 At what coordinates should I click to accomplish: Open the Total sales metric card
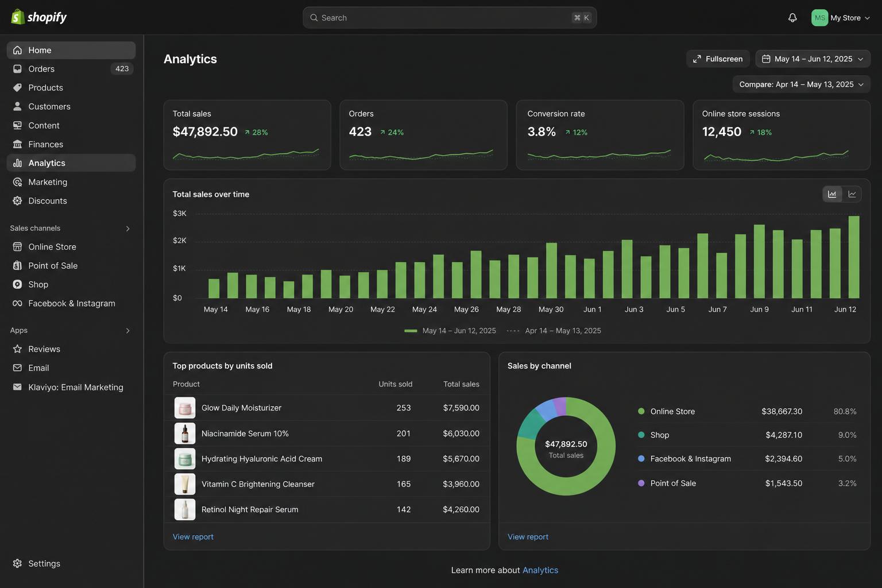coord(247,135)
